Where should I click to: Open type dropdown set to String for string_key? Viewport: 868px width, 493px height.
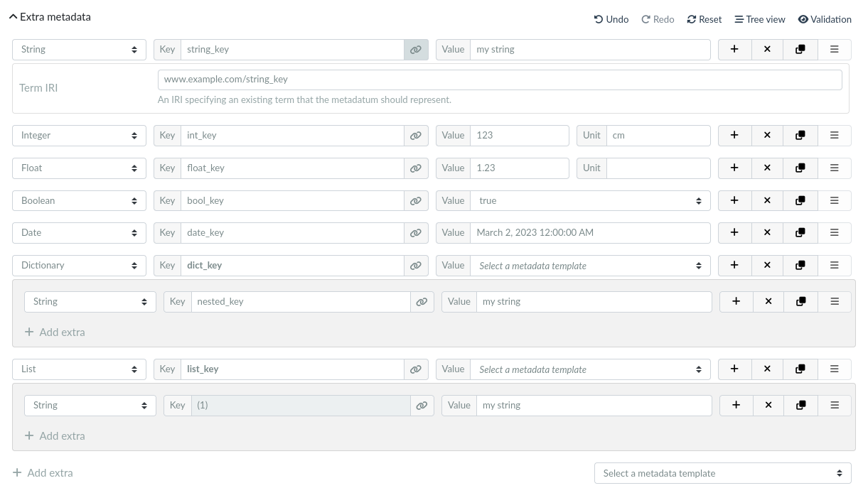[79, 49]
